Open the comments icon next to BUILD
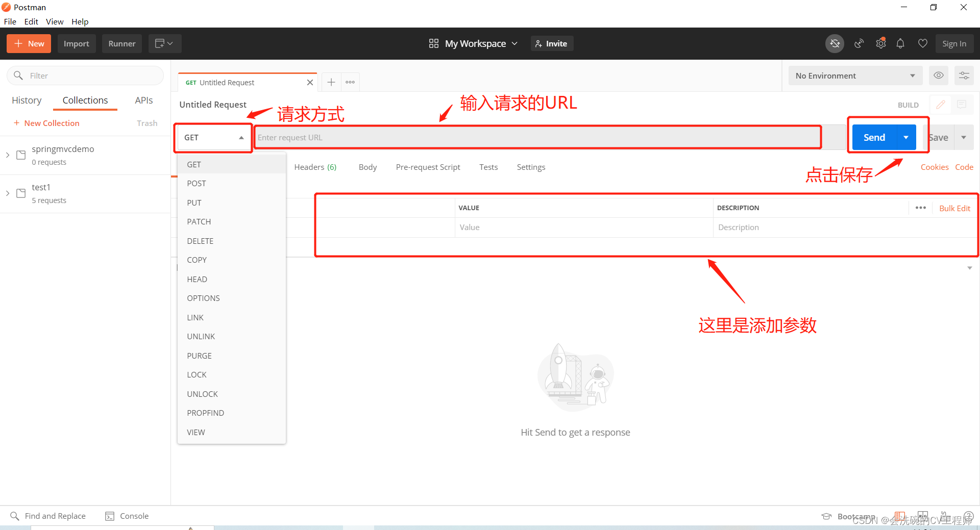 click(962, 105)
